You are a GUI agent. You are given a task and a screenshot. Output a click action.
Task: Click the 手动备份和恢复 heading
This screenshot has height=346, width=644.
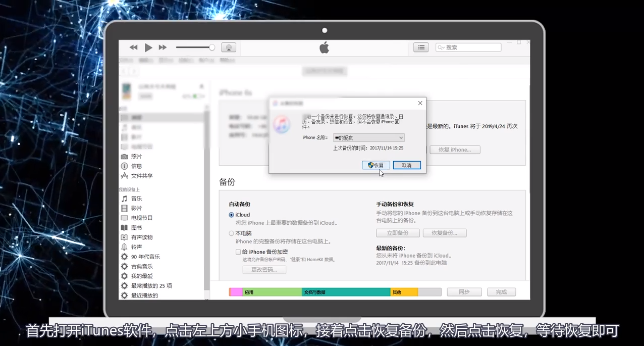[x=395, y=205]
